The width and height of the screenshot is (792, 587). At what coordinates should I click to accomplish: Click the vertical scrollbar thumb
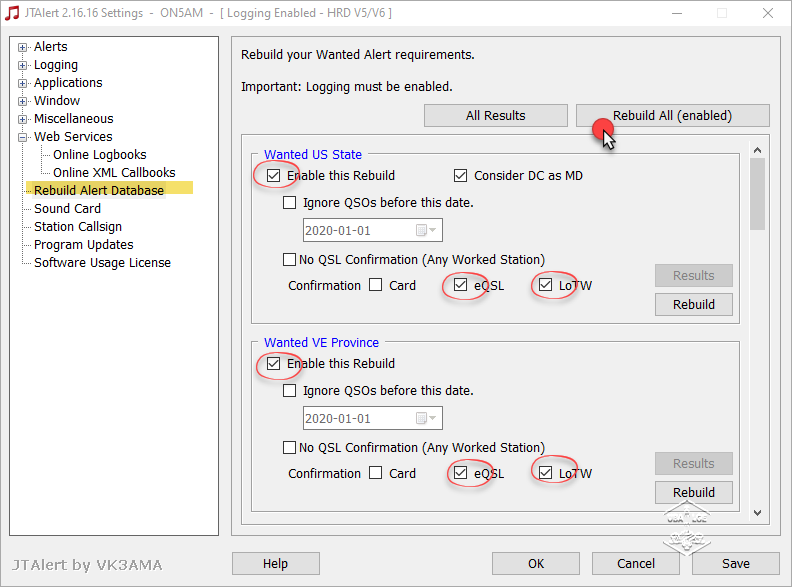pos(757,194)
